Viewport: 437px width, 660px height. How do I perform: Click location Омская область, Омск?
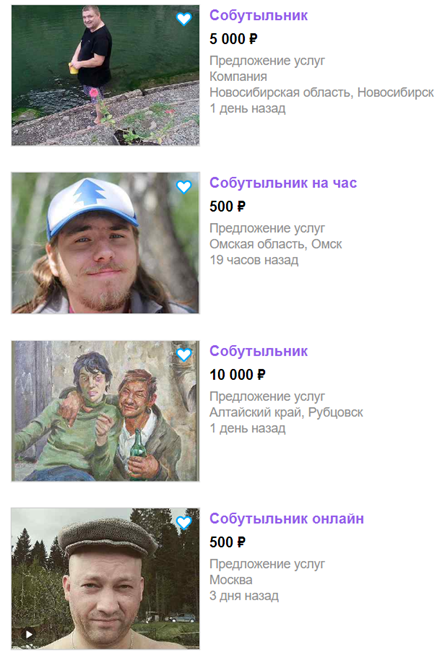[x=276, y=244]
